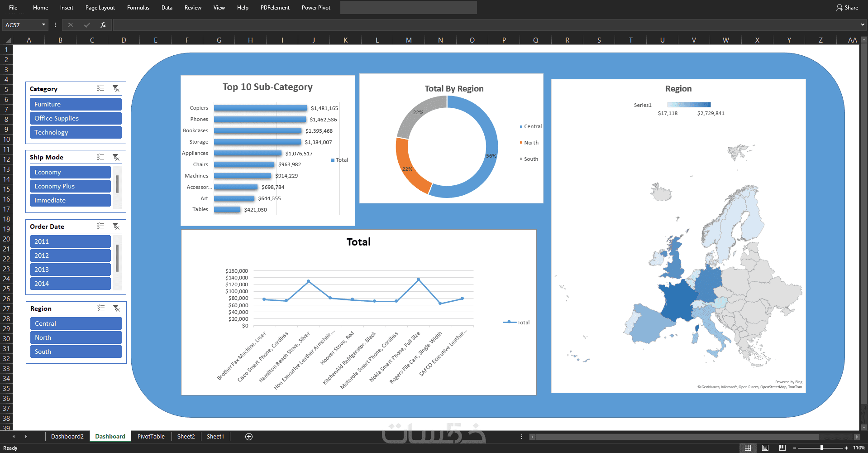Open the Power Pivot ribbon tab

tap(316, 8)
